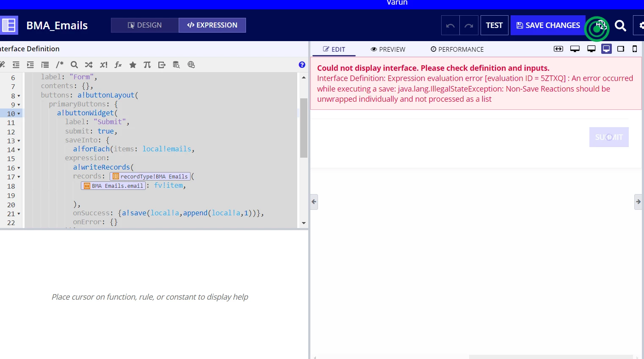Screen dimensions: 644x359
Task: Click the database search icon
Action: point(176,65)
